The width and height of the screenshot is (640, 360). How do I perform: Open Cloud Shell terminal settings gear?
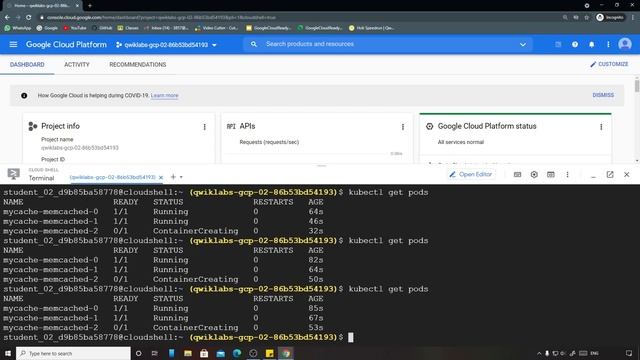click(x=534, y=174)
